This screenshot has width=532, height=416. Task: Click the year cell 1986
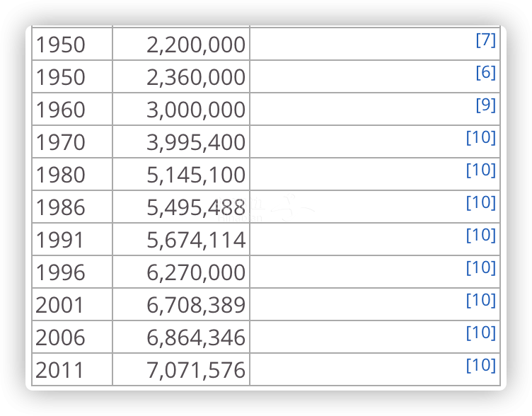(72, 207)
